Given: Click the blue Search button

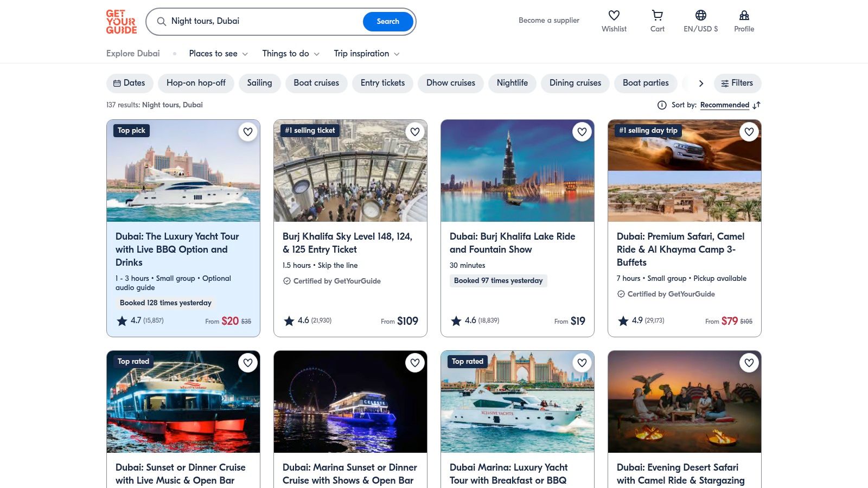Looking at the screenshot, I should click(x=388, y=22).
